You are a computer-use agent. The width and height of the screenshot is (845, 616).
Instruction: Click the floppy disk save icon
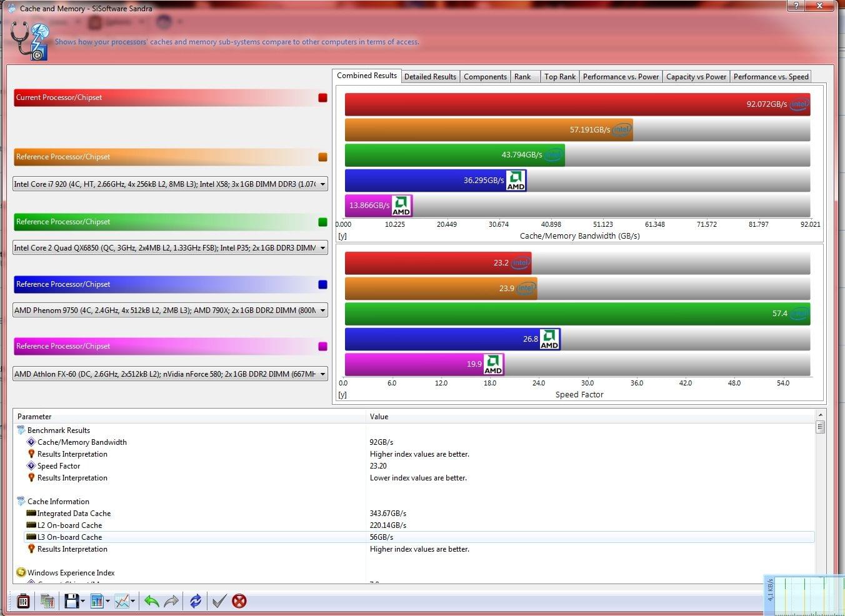point(71,601)
